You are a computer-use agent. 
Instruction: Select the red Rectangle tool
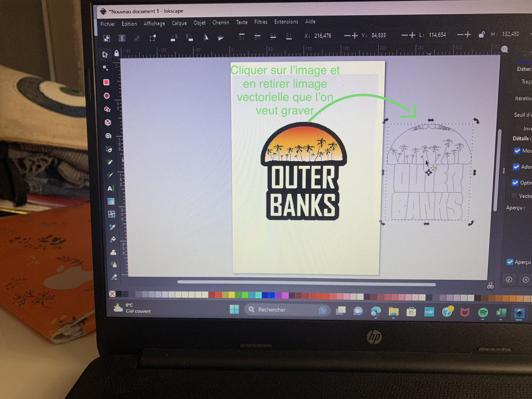(106, 82)
